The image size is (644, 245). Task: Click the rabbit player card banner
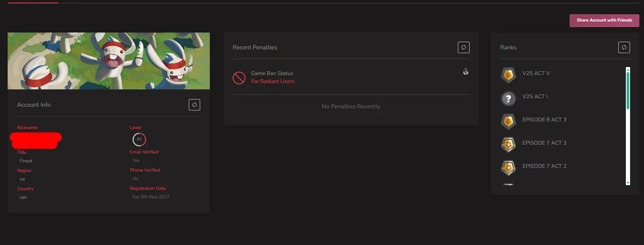[109, 61]
